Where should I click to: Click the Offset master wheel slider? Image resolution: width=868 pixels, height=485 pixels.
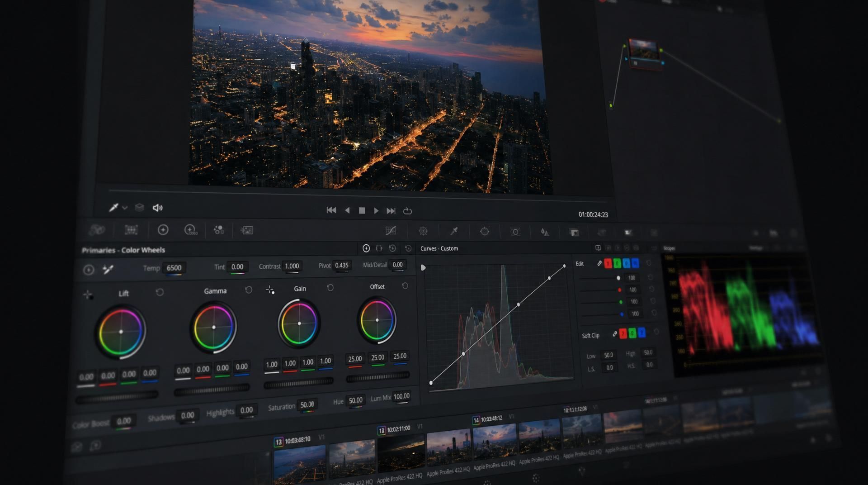click(378, 376)
